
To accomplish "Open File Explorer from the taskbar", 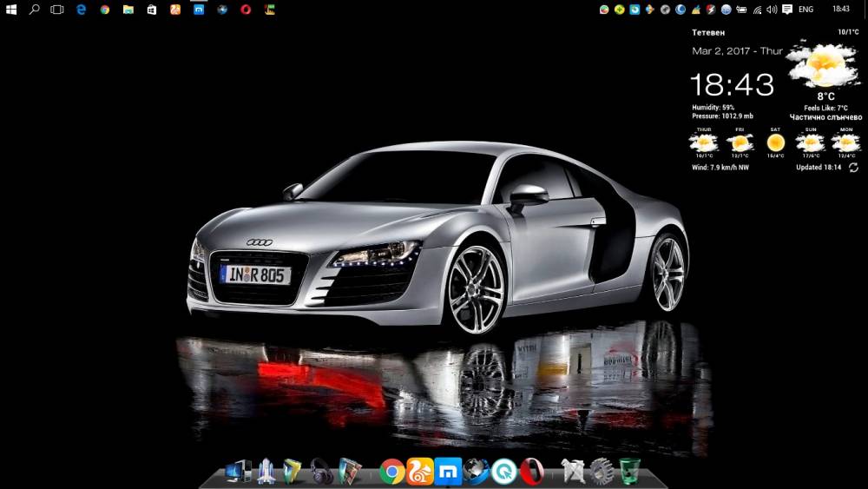I will [x=128, y=10].
